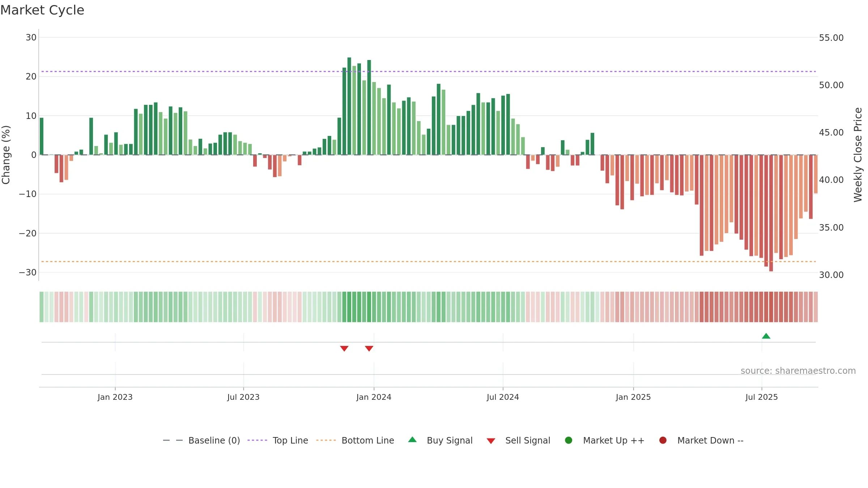Viewport: 868px width, 488px height.
Task: Click the source: sharemaestro.com text
Action: (x=798, y=371)
